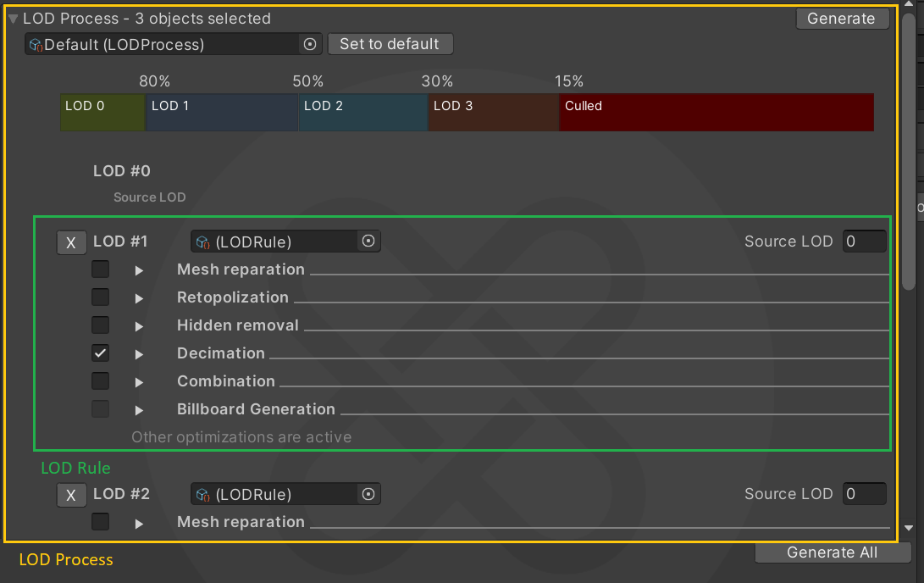Image resolution: width=924 pixels, height=583 pixels.
Task: Click the vertical scrollbar thumb
Action: (x=909, y=150)
